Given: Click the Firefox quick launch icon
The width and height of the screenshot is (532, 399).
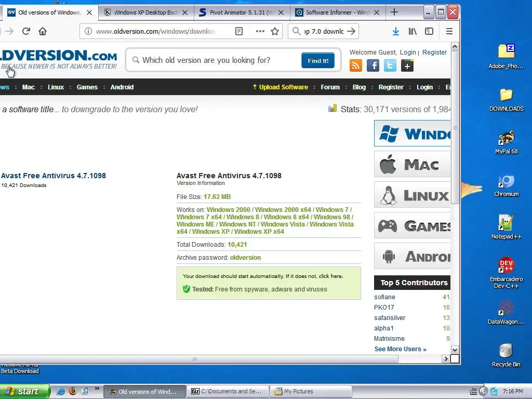Looking at the screenshot, I should [73, 391].
